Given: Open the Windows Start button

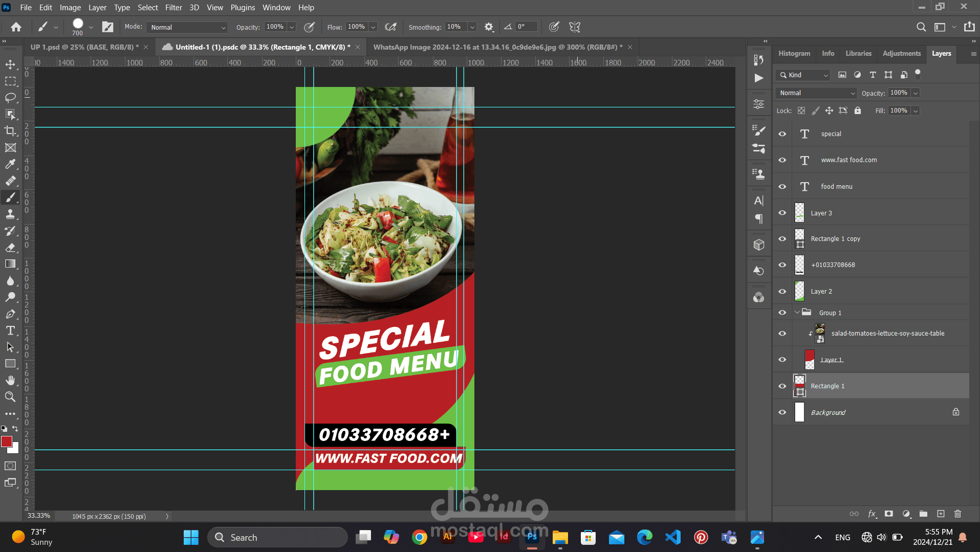Looking at the screenshot, I should pyautogui.click(x=191, y=538).
